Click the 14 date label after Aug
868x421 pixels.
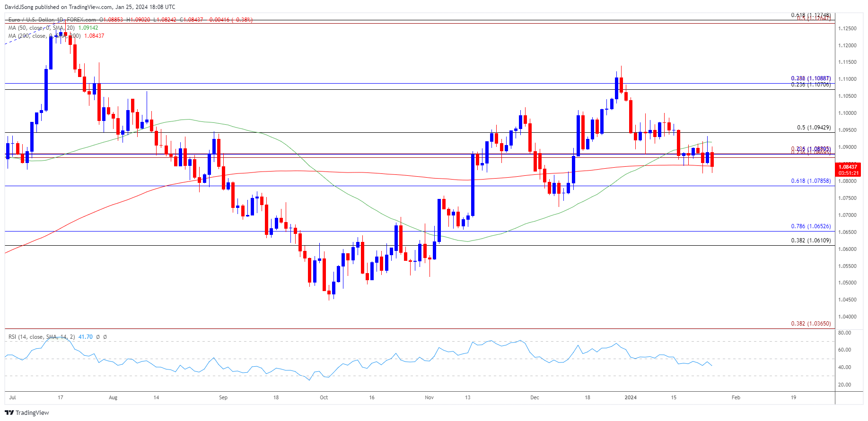[156, 398]
